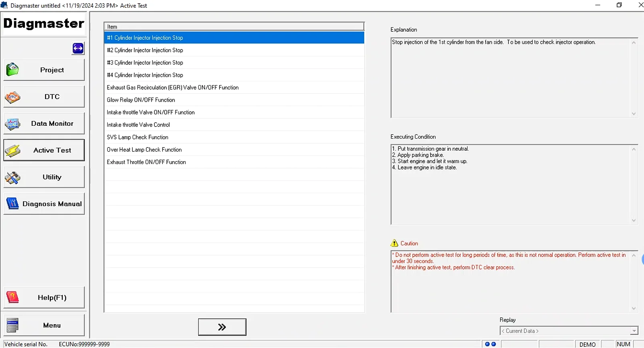Image resolution: width=644 pixels, height=348 pixels.
Task: Click the Caution warning triangle icon
Action: (x=394, y=243)
